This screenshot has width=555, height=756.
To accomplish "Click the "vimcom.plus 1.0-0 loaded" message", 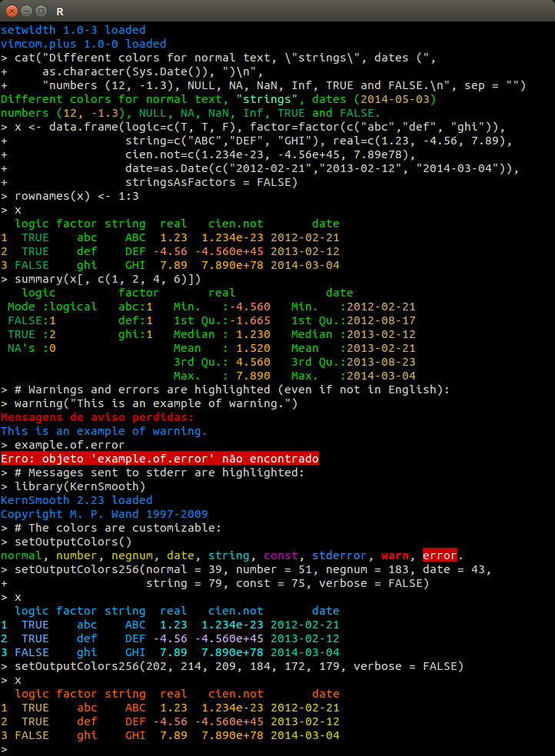I will pyautogui.click(x=83, y=44).
